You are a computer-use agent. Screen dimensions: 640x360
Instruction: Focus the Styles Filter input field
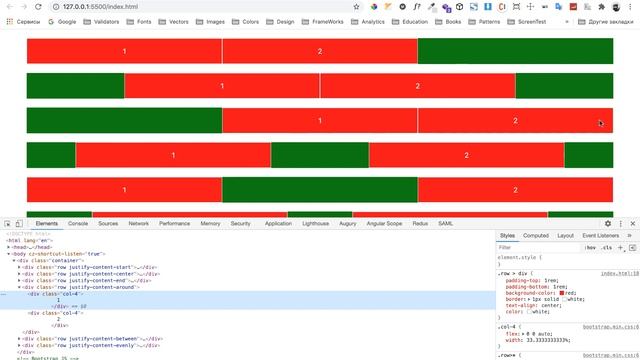coord(538,248)
